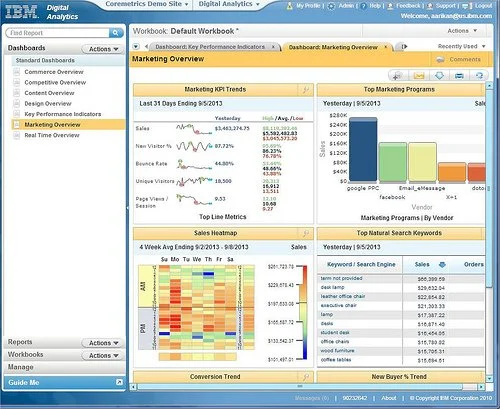The image size is (500, 409).
Task: Open Commerce Overview dashboard
Action: coord(54,72)
